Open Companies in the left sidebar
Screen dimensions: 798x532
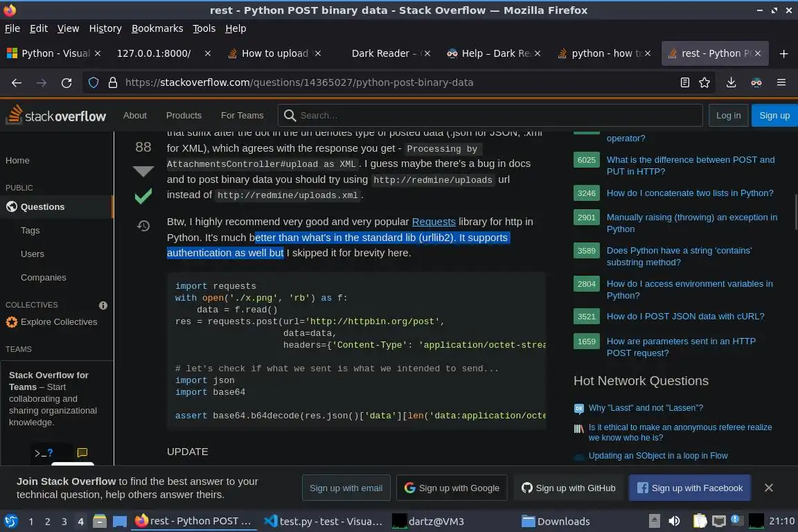click(43, 278)
